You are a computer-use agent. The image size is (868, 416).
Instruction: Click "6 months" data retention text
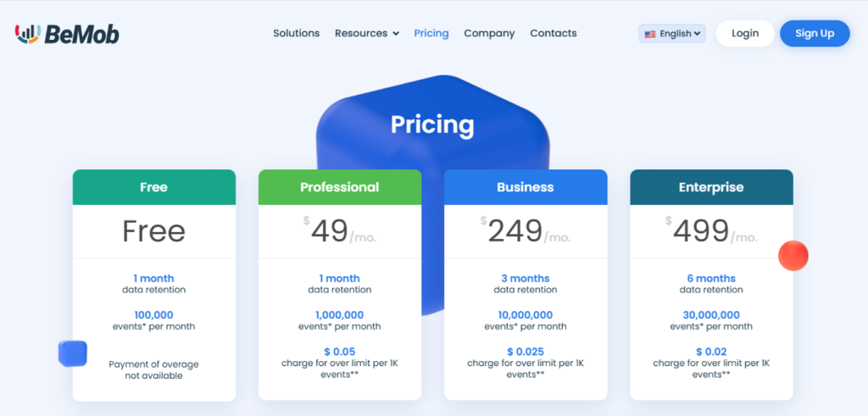(711, 278)
